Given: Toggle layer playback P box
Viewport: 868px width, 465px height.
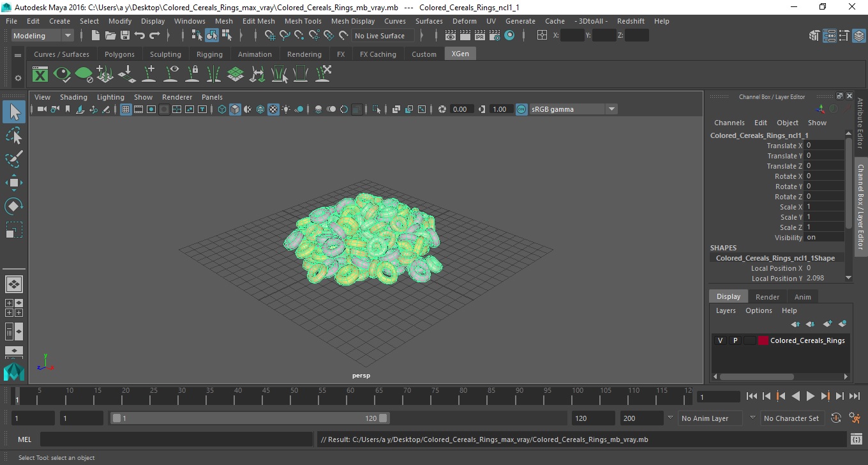Looking at the screenshot, I should 735,340.
